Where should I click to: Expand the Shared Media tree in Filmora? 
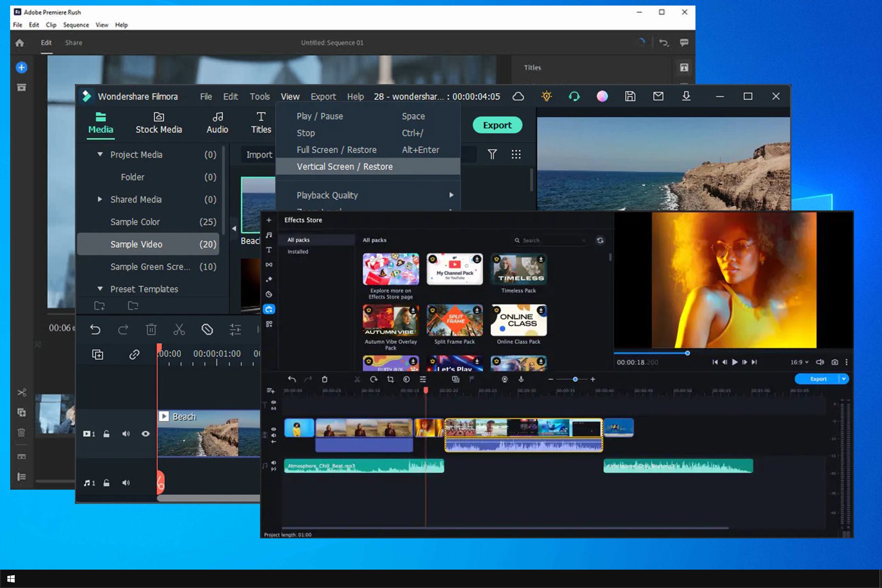point(100,199)
